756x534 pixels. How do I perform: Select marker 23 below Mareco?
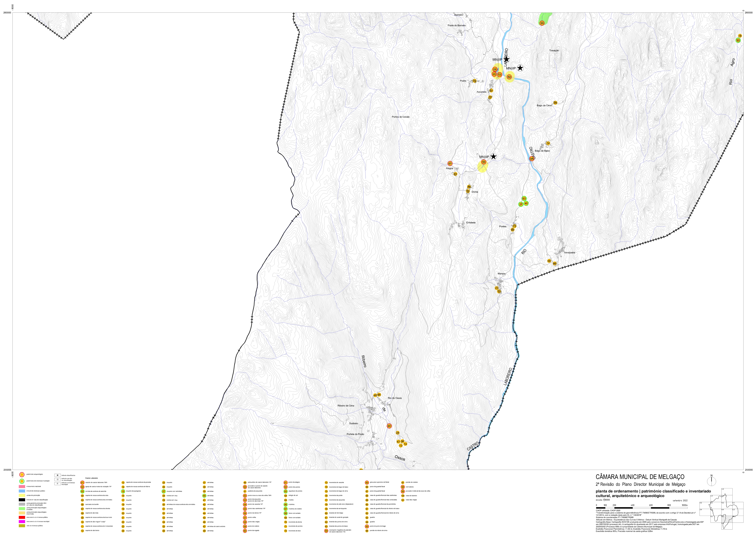pos(497,288)
